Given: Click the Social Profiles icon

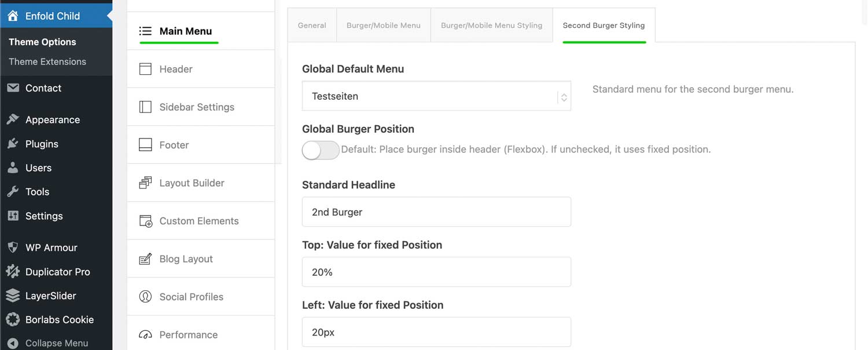Looking at the screenshot, I should pos(145,297).
